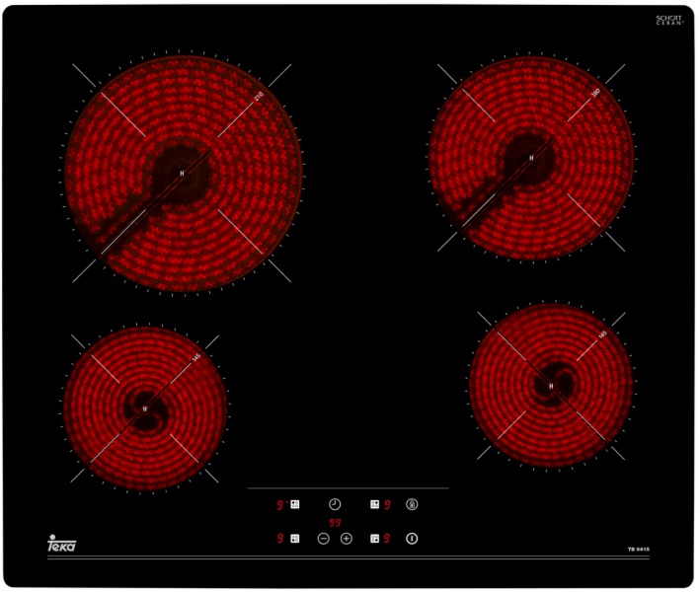Touch center of the rear-right burner
Viewport: 700px width, 592px height.
pyautogui.click(x=531, y=158)
